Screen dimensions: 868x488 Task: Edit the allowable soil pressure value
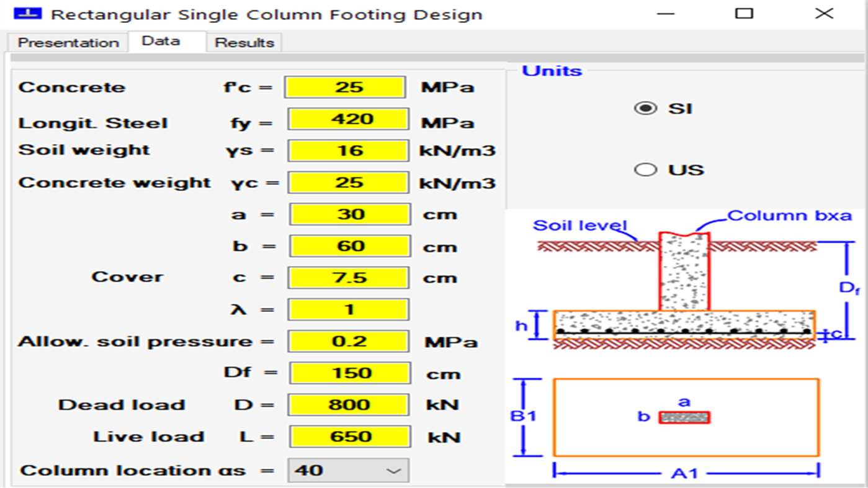[x=348, y=341]
